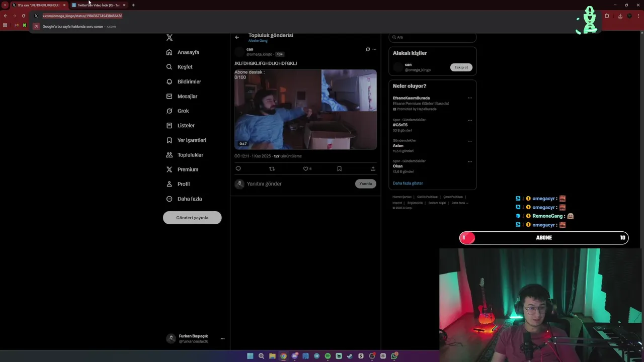This screenshot has width=644, height=362.
Task: Click the post author's avatar
Action: coord(239,52)
